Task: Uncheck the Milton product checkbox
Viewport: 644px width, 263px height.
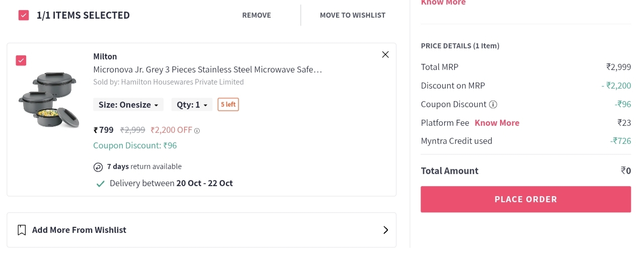Action: click(x=21, y=60)
